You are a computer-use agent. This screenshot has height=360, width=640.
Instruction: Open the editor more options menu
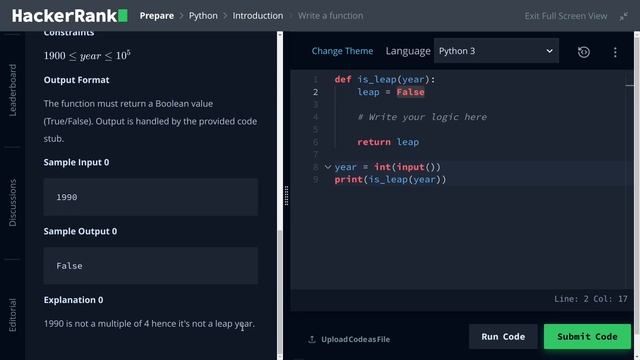pyautogui.click(x=615, y=52)
